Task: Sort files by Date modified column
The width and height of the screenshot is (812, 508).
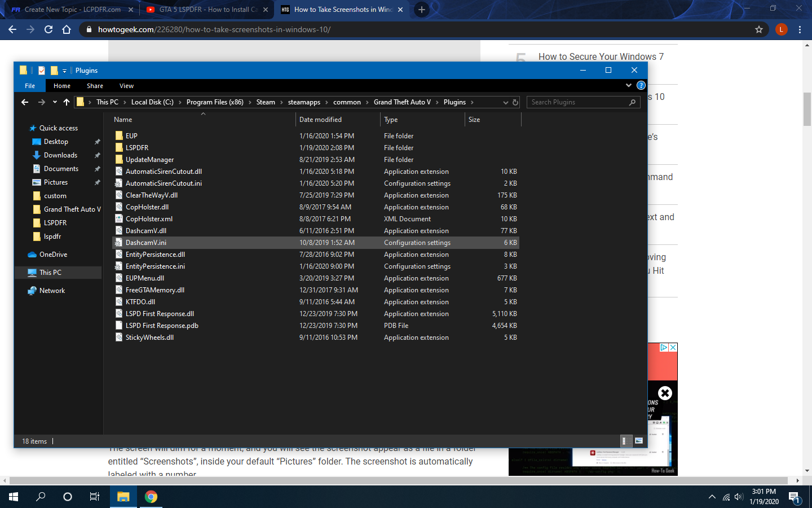Action: (x=338, y=120)
